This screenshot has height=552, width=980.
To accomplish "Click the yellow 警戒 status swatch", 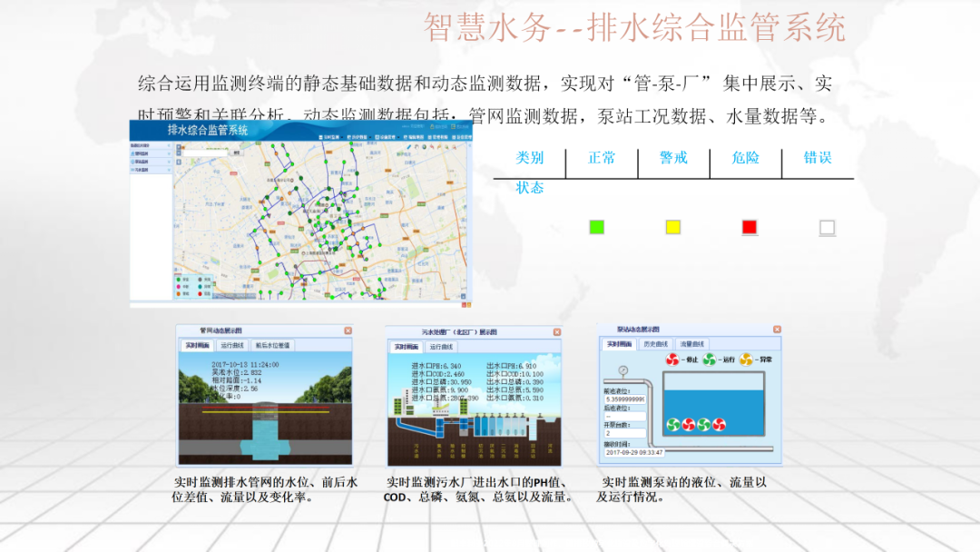I will click(673, 227).
